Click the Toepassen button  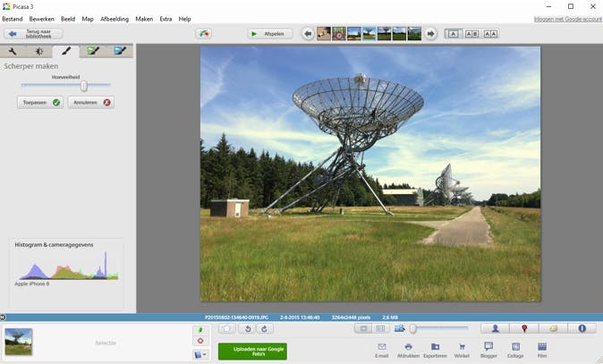(40, 103)
